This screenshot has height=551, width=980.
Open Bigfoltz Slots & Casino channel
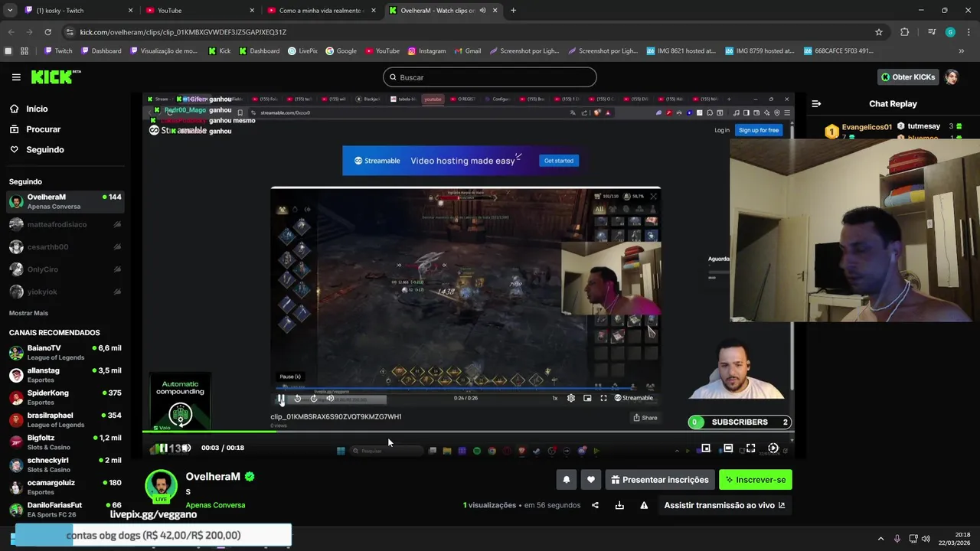click(x=65, y=442)
